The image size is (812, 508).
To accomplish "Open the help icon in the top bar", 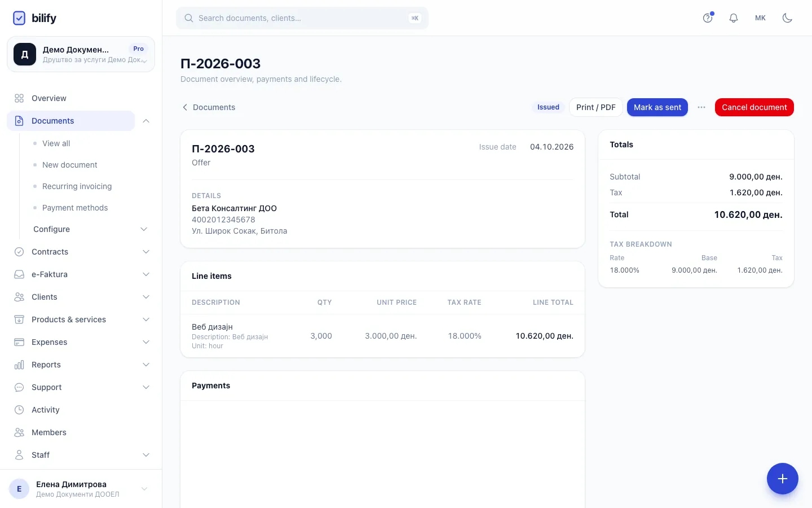I will click(x=708, y=18).
